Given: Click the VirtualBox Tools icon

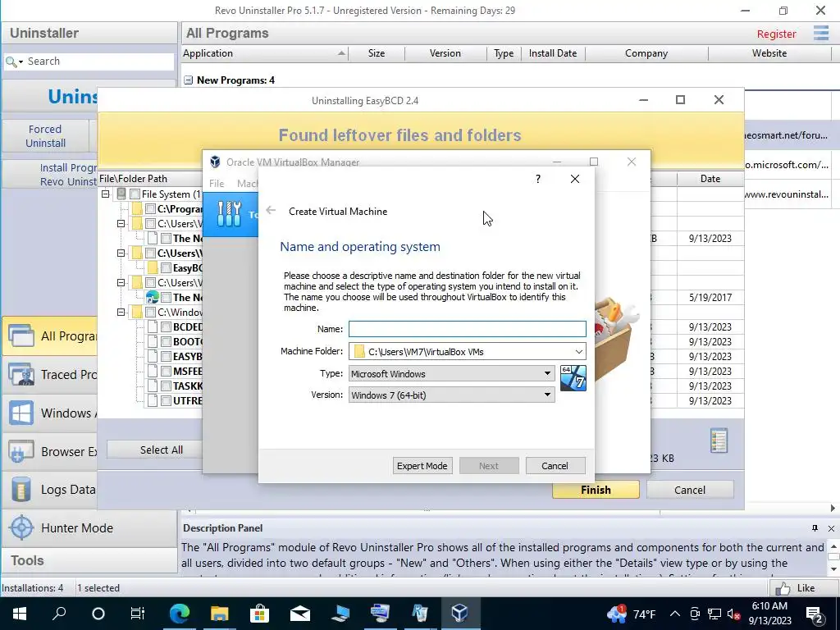Looking at the screenshot, I should coord(230,214).
